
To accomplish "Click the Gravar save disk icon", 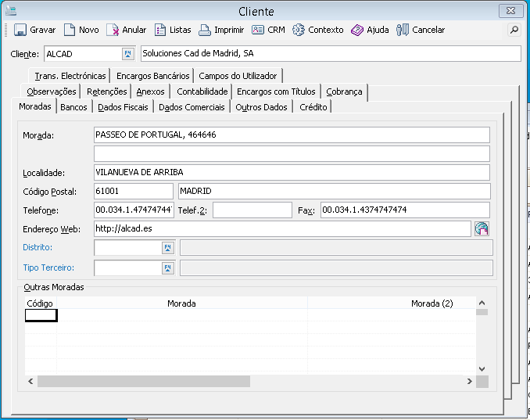I will coord(20,30).
